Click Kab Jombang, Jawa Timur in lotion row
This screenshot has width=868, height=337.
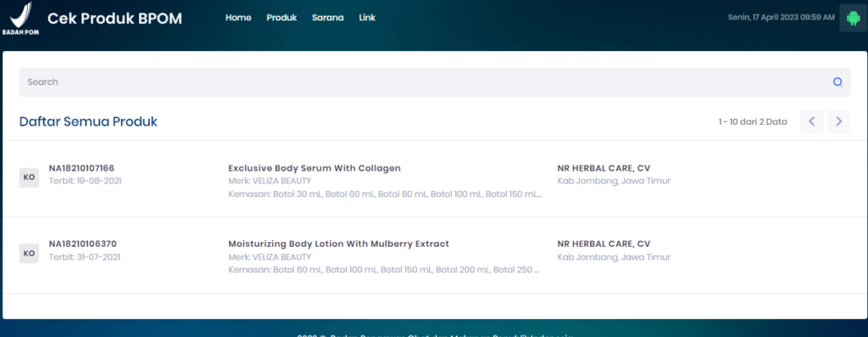(614, 257)
